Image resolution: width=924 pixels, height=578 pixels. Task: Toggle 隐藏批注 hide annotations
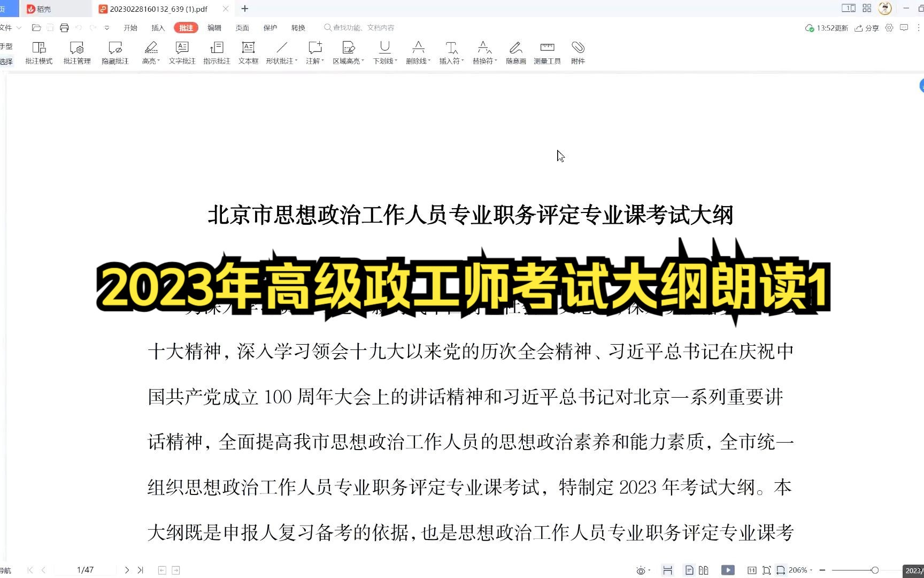(115, 54)
